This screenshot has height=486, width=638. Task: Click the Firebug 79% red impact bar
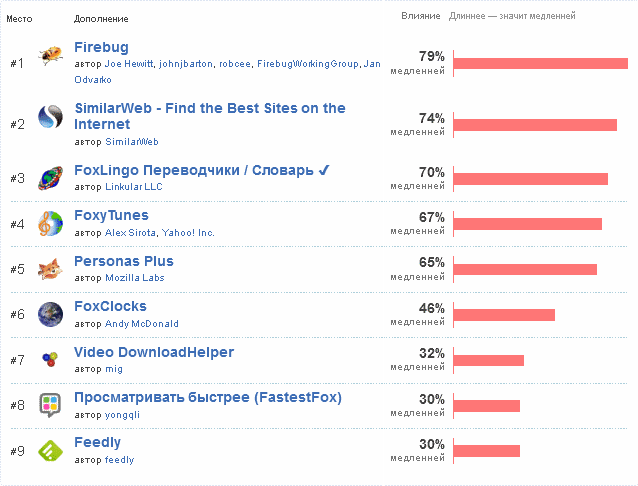541,63
